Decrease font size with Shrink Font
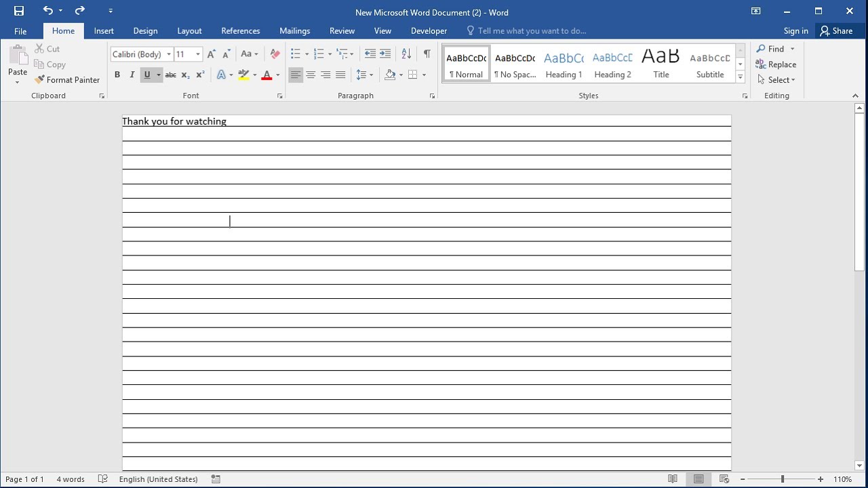 226,54
